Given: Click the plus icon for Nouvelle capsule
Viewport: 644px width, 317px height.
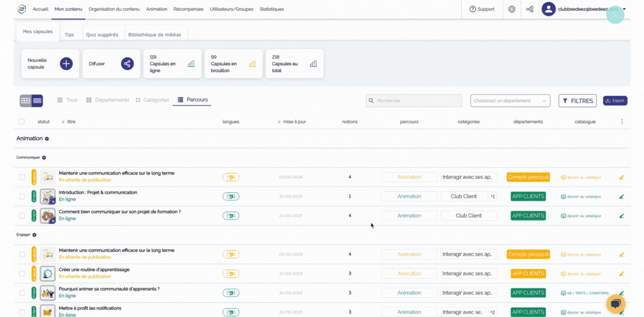Looking at the screenshot, I should coord(66,64).
